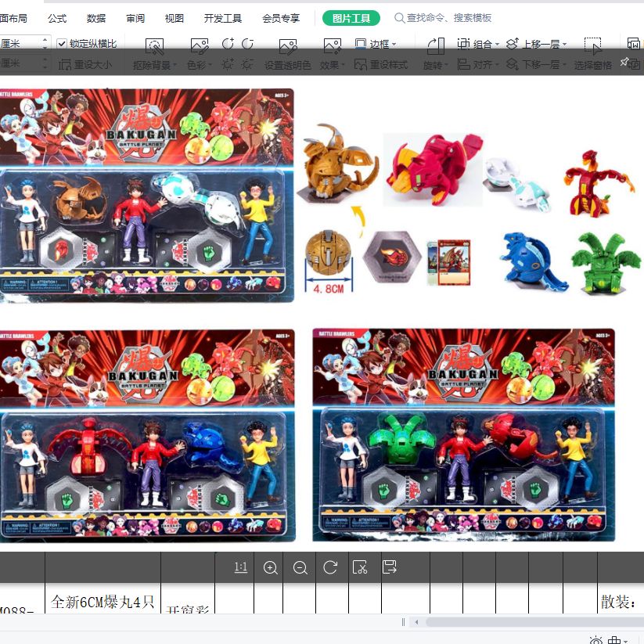Click the decrease brightness sun icon
The width and height of the screenshot is (644, 644).
coord(247,64)
